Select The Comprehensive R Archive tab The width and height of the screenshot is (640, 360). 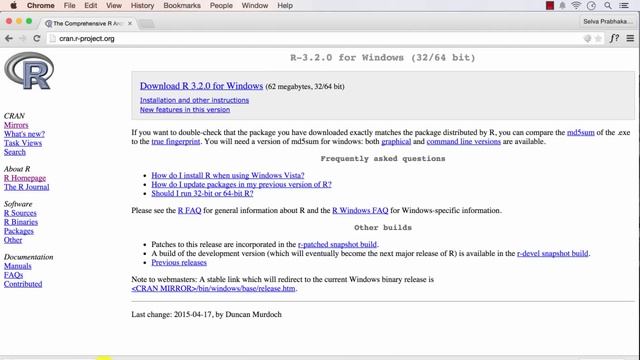click(x=87, y=24)
